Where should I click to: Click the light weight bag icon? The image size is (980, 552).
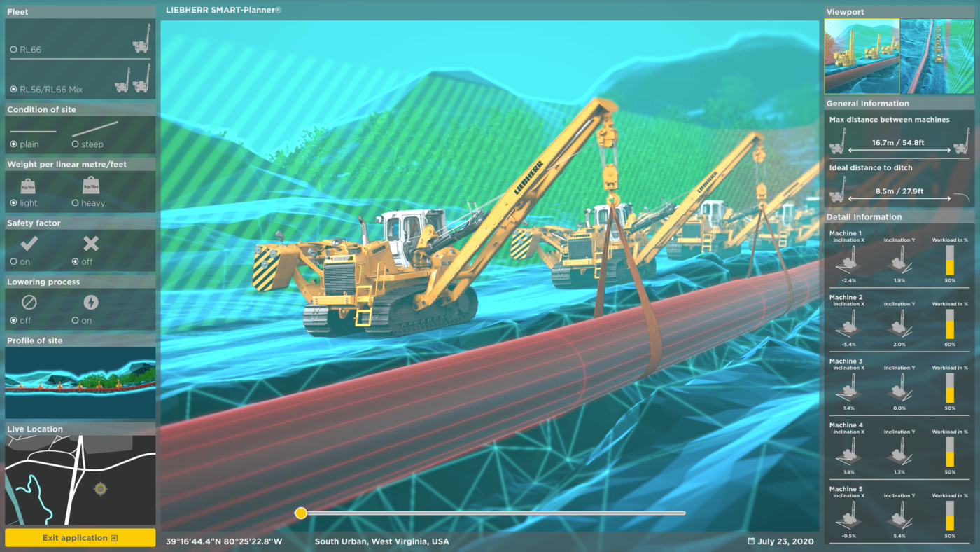(x=29, y=186)
